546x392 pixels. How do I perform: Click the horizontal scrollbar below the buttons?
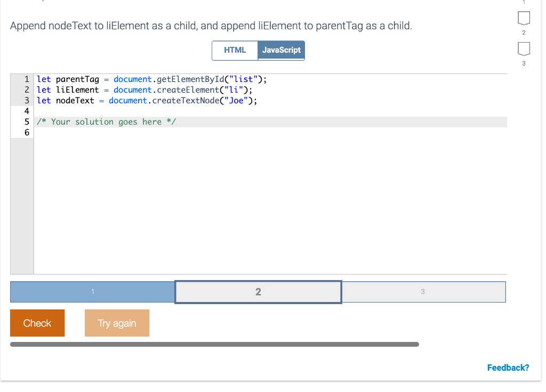coord(215,344)
